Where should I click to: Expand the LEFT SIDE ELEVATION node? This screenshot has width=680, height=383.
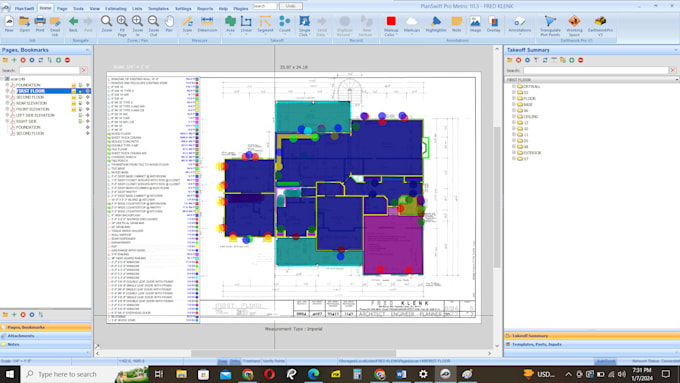[x=7, y=115]
